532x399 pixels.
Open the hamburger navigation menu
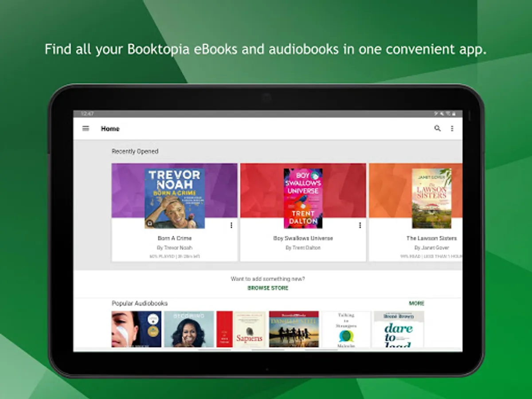(86, 129)
